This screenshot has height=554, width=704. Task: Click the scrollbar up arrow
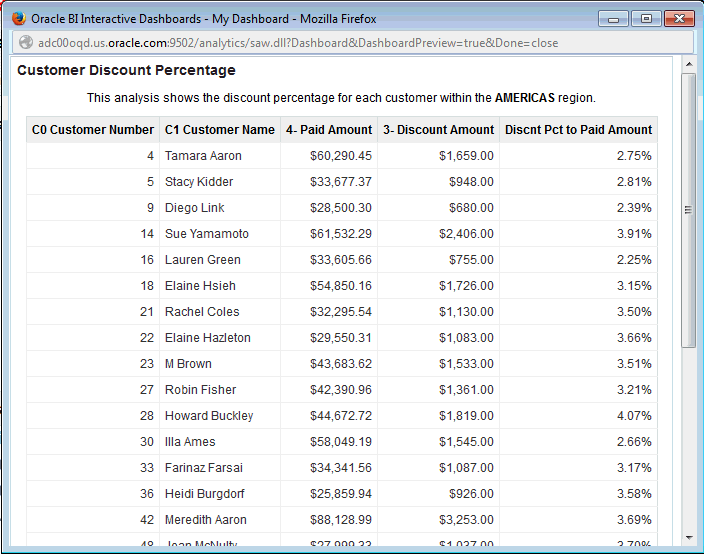pyautogui.click(x=689, y=65)
